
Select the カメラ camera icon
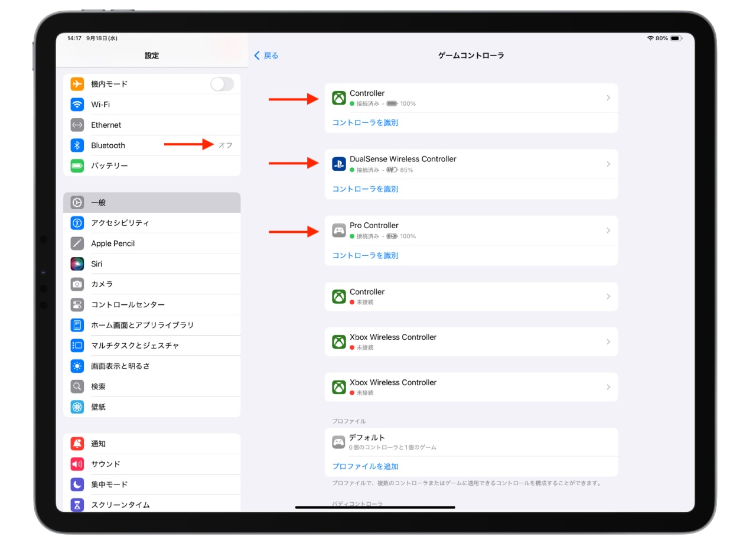pos(77,284)
